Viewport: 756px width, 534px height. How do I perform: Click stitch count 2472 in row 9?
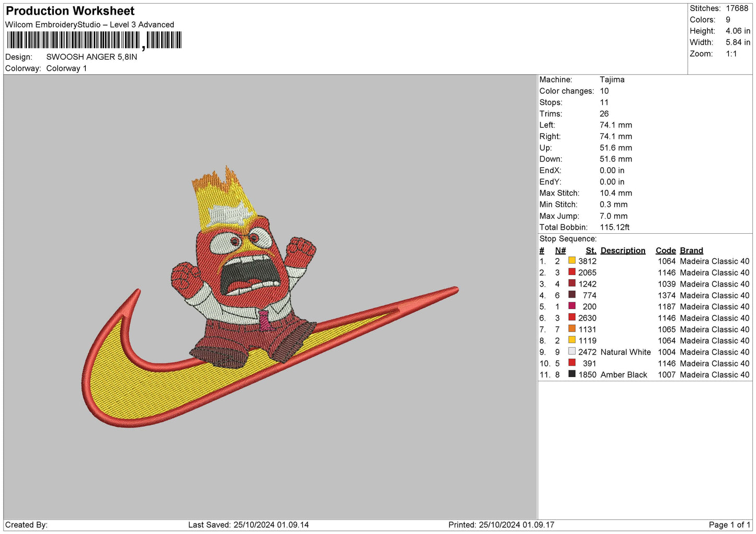pyautogui.click(x=588, y=352)
